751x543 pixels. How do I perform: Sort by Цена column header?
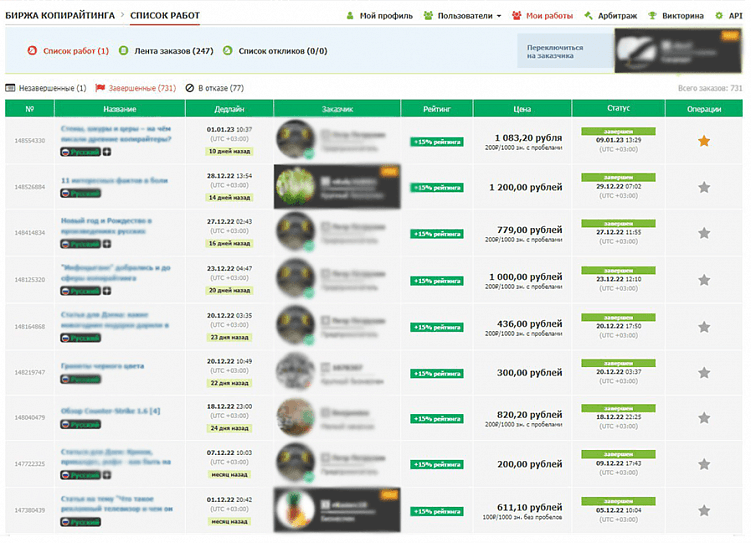[522, 109]
